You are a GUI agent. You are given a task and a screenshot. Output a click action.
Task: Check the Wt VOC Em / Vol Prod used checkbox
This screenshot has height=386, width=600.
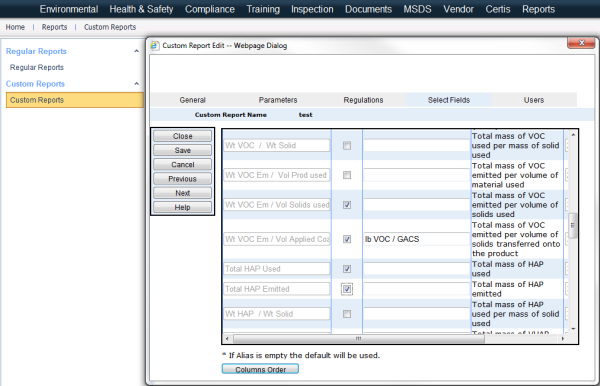point(347,175)
